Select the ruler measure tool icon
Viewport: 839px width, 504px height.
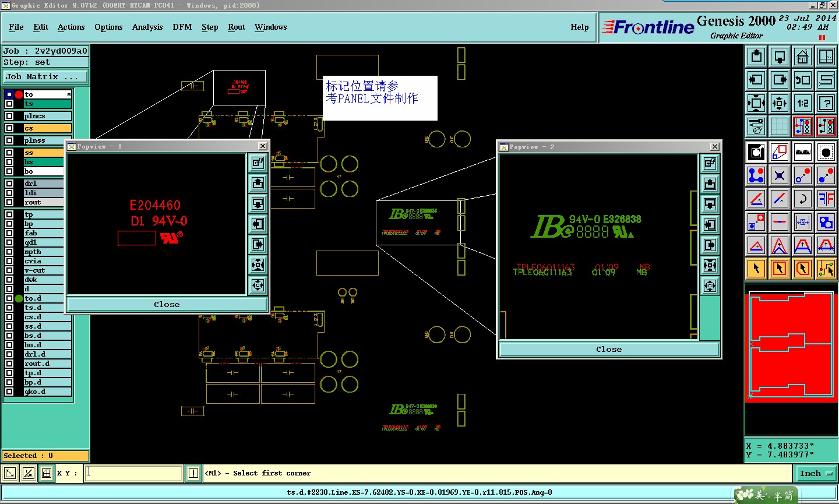pos(803,152)
